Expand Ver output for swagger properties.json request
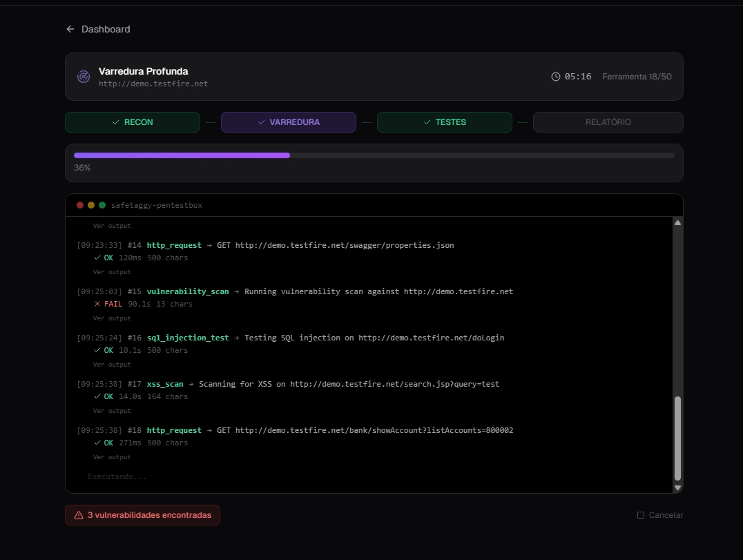Viewport: 743px width, 560px height. tap(112, 272)
